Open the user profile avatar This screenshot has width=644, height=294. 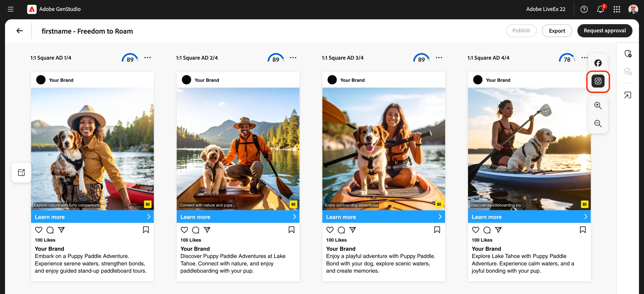(x=633, y=9)
